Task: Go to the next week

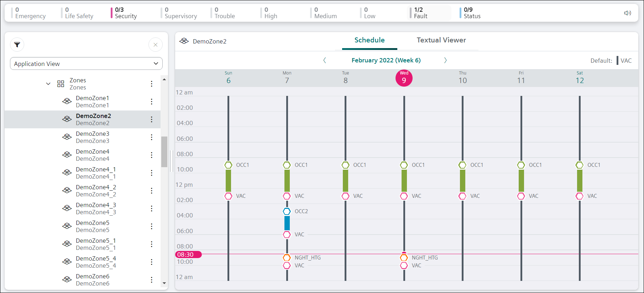Action: coord(445,60)
